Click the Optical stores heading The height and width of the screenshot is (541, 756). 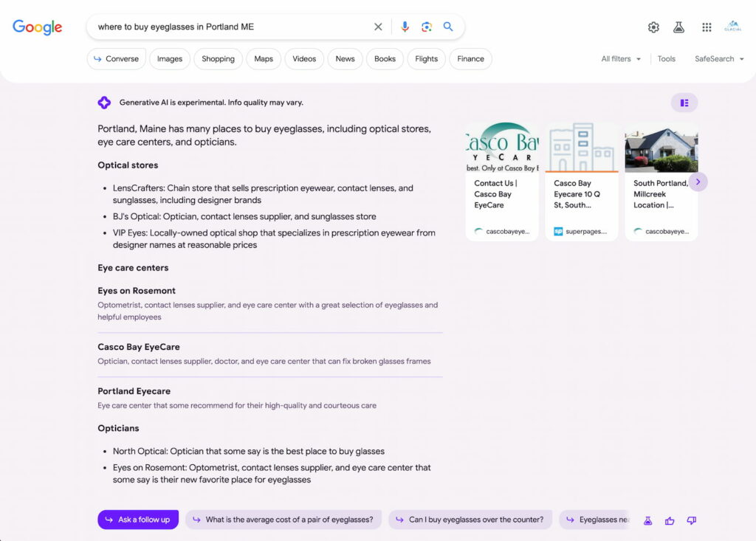click(128, 165)
